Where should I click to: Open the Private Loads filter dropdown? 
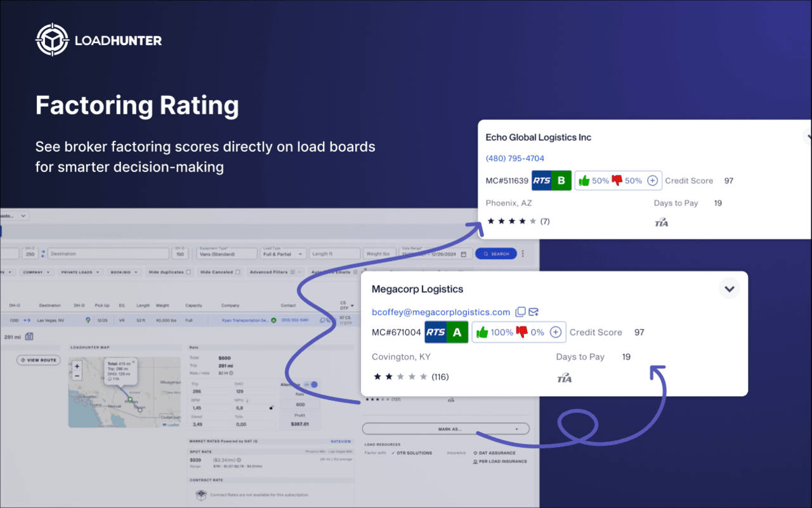pyautogui.click(x=80, y=272)
